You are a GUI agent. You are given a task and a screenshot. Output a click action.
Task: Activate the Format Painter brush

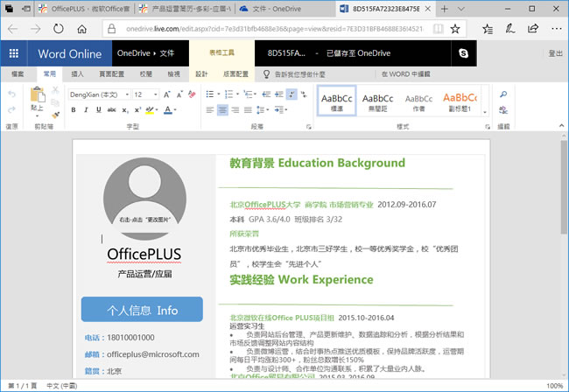coord(55,115)
